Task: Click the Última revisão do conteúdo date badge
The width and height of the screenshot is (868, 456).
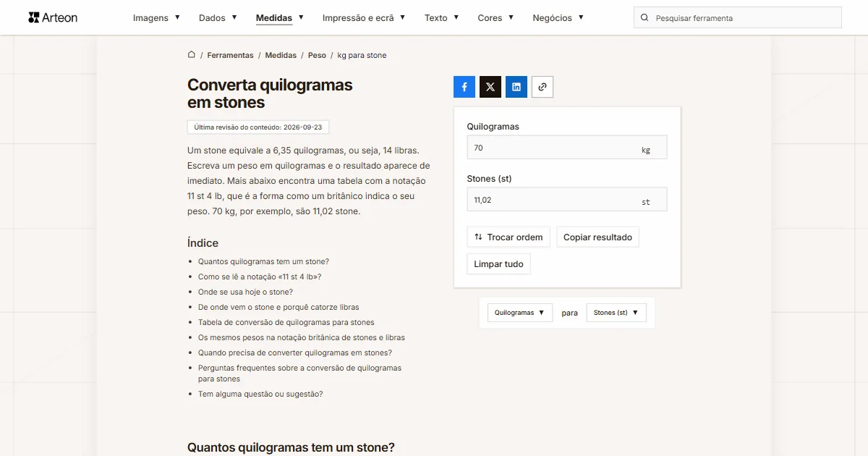Action: 258,127
